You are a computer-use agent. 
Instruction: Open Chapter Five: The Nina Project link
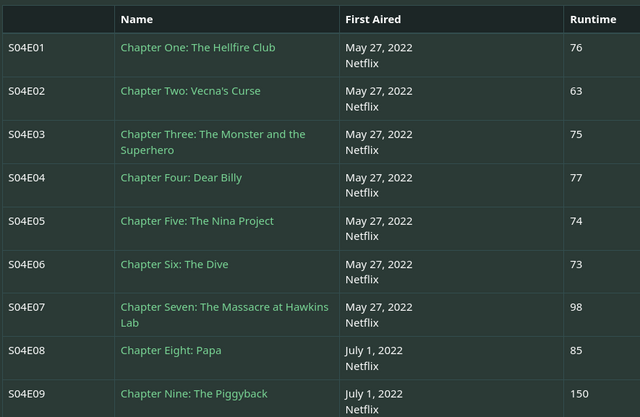[197, 221]
